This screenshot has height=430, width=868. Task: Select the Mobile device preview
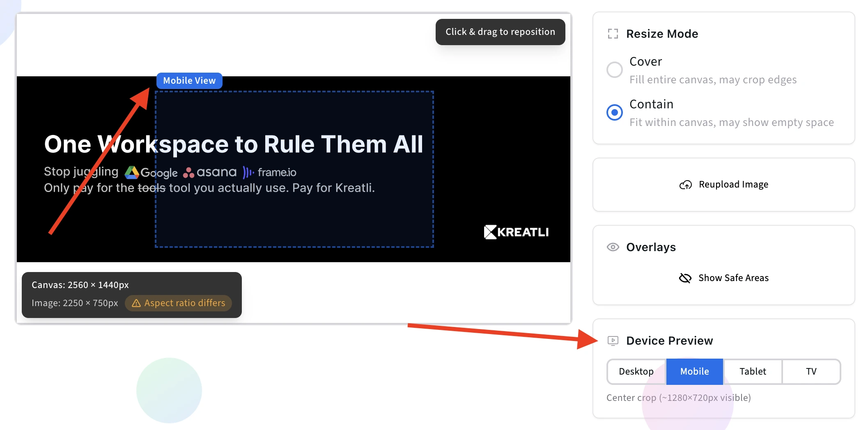[694, 371]
